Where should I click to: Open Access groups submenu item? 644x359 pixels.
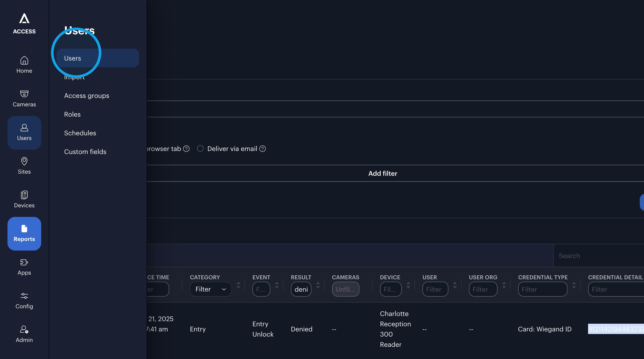click(87, 96)
